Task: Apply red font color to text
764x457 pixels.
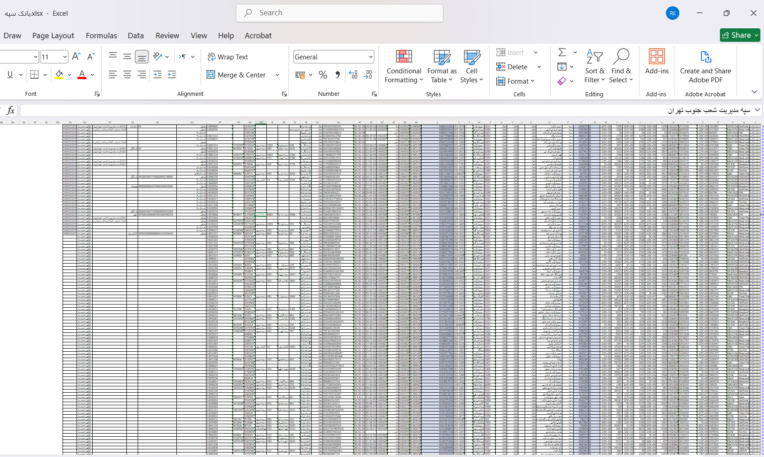Action: pyautogui.click(x=82, y=75)
